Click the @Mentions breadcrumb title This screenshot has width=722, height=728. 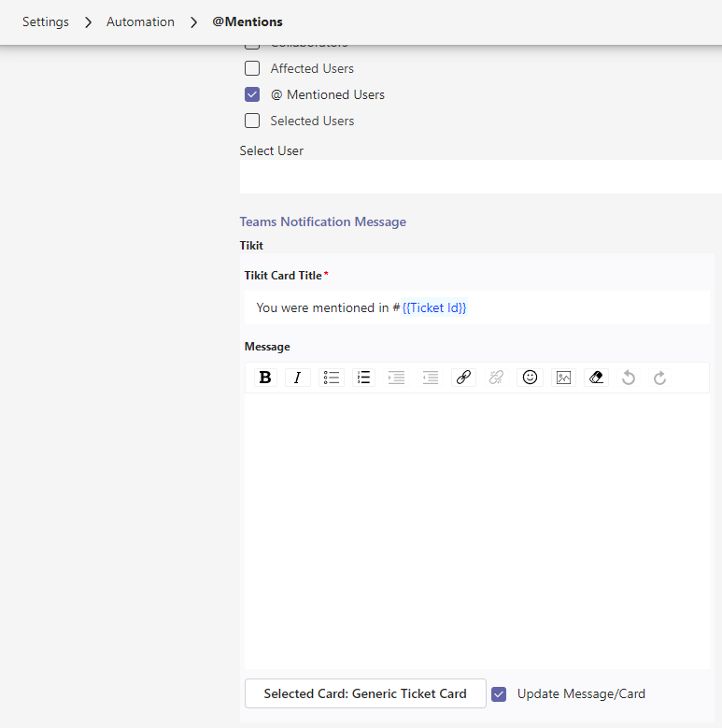point(248,21)
